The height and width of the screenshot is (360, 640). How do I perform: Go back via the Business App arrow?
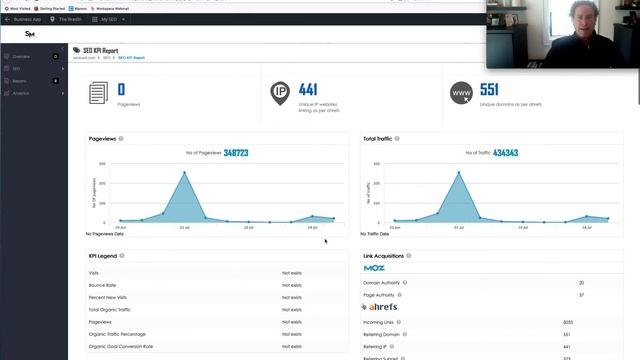[7, 19]
